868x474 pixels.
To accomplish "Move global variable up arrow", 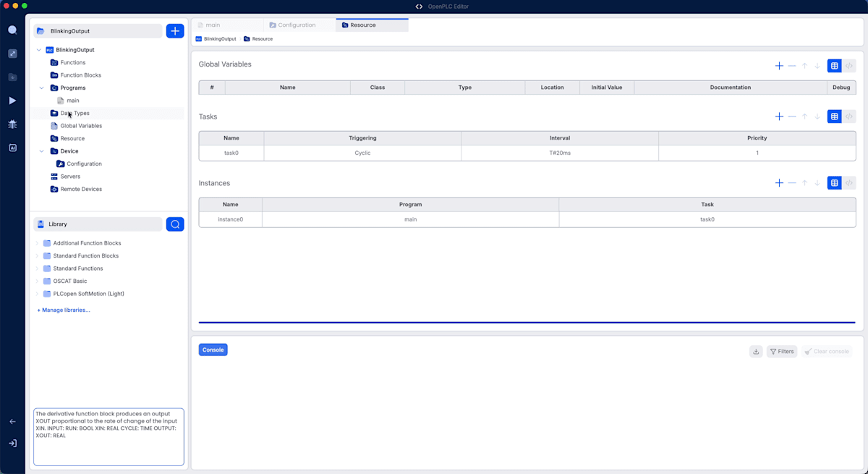I will tap(804, 66).
